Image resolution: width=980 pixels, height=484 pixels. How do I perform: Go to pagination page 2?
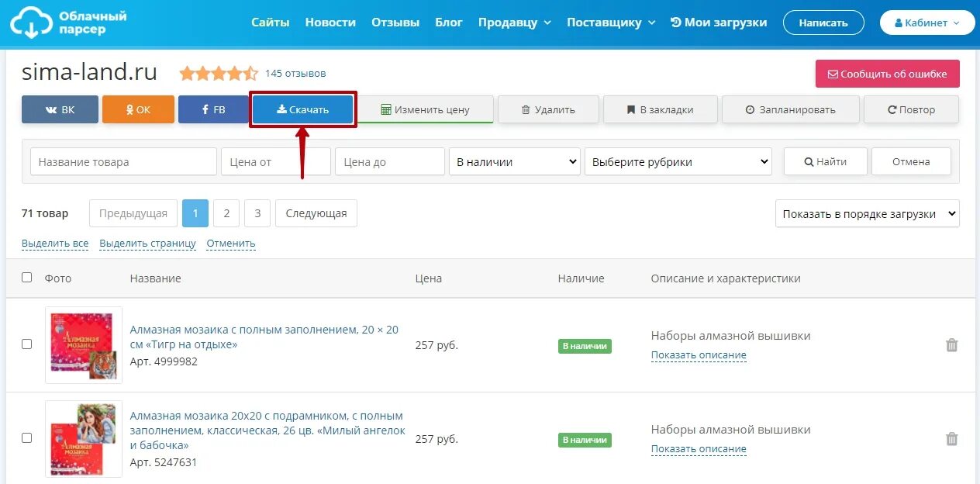tap(226, 213)
